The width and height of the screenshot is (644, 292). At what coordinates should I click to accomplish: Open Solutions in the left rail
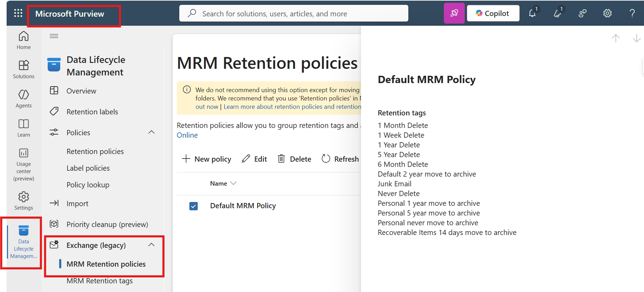pos(24,70)
